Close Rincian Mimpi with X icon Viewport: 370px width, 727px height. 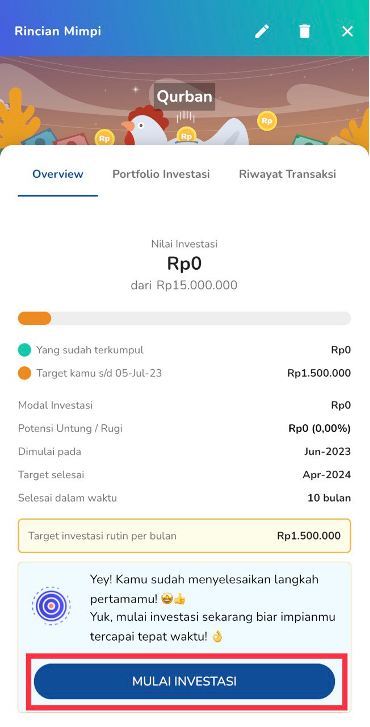coord(347,31)
